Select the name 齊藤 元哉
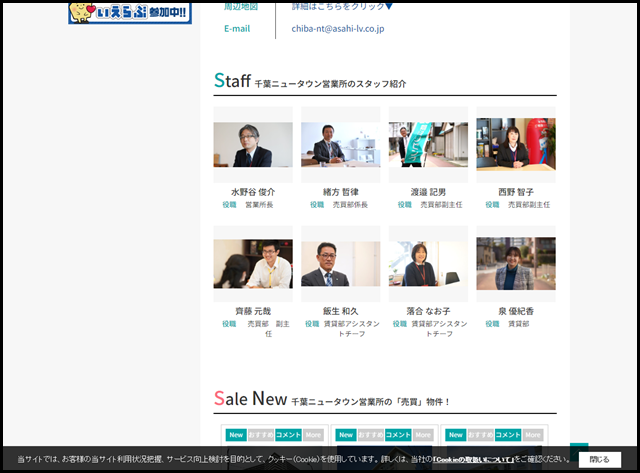 [253, 311]
